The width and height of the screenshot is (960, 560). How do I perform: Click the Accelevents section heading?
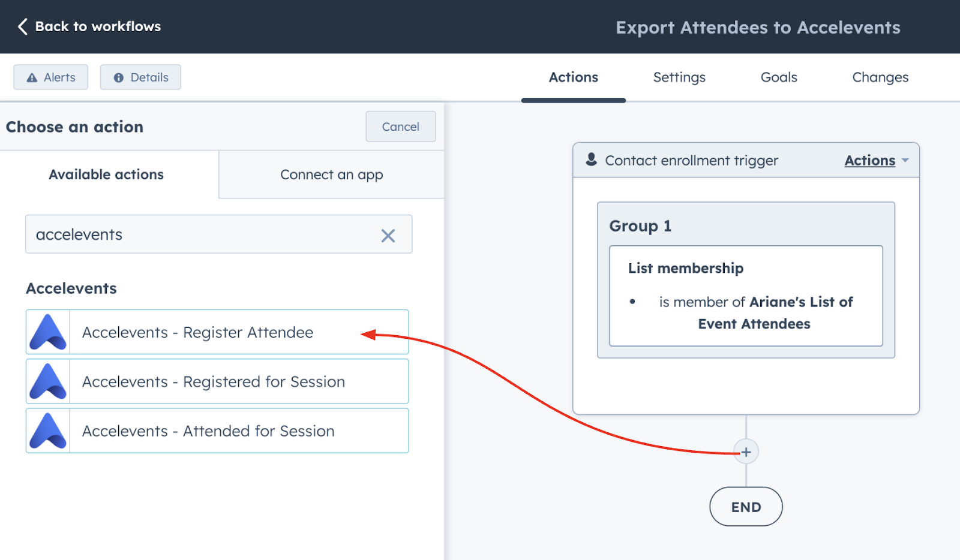(x=71, y=288)
